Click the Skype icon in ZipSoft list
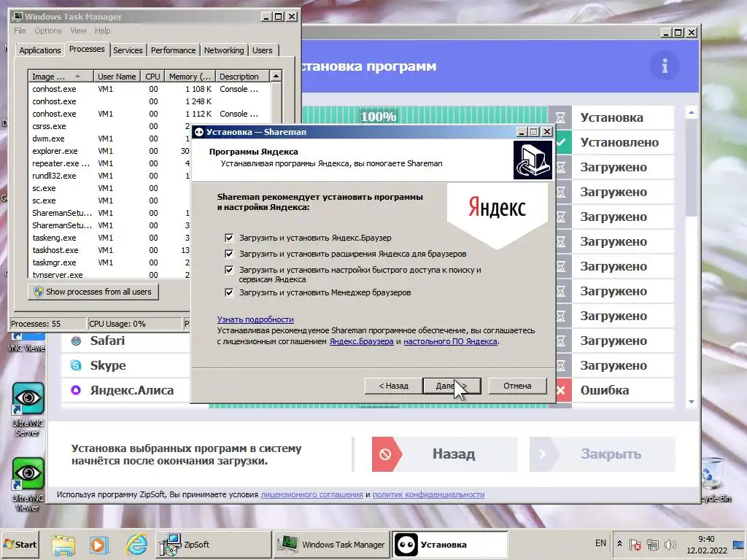 point(76,365)
